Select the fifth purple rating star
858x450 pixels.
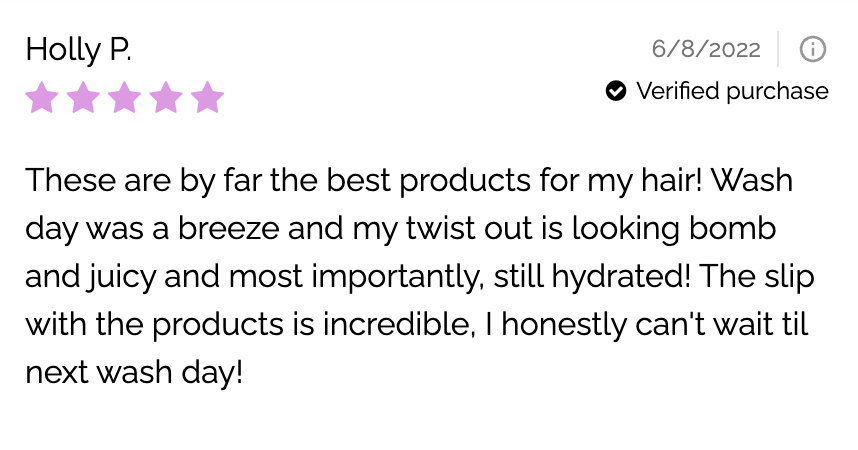[x=207, y=98]
